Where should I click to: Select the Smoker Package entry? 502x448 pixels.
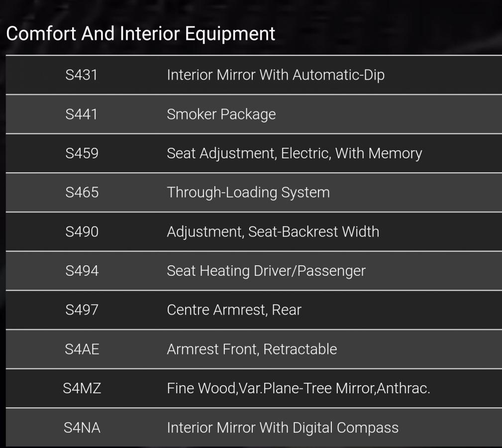(x=221, y=114)
